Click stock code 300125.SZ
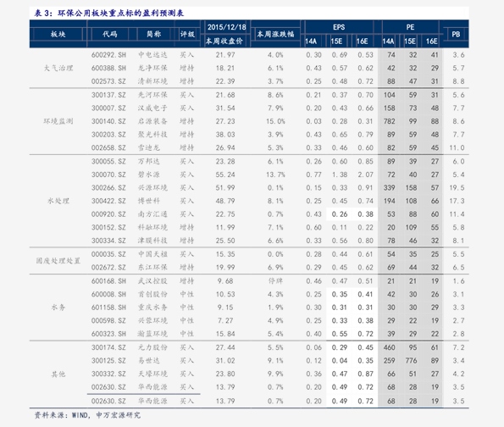The height and width of the screenshot is (427, 504). click(108, 361)
